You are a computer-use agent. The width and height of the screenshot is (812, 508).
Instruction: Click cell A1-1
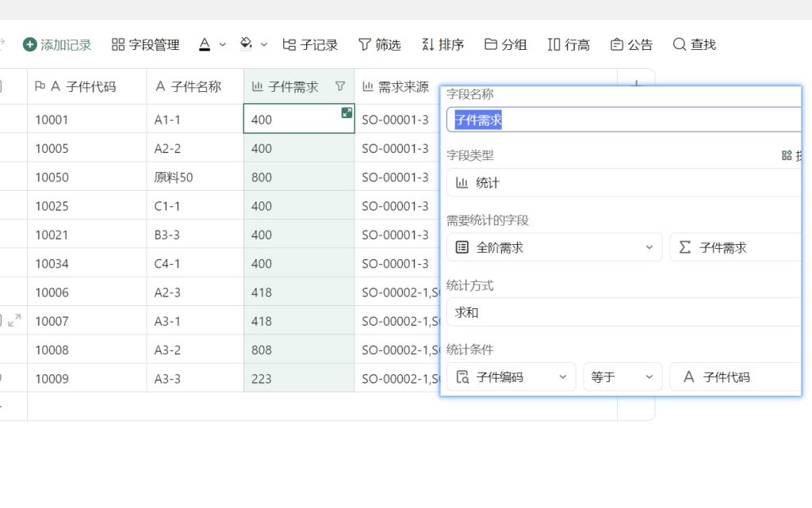[195, 120]
